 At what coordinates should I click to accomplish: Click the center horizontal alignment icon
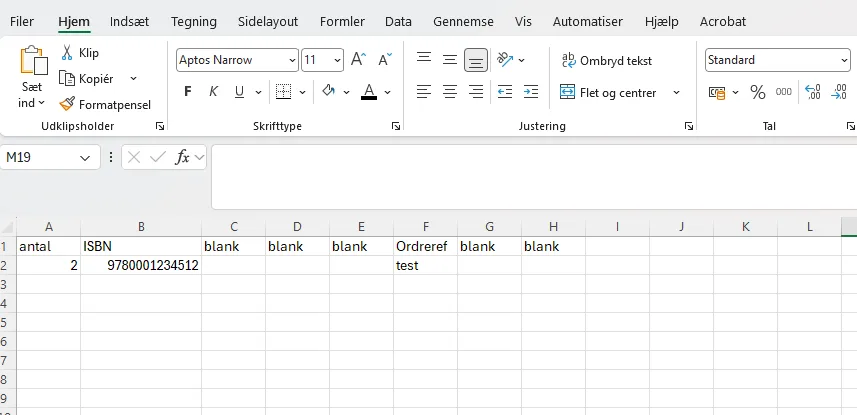[450, 92]
